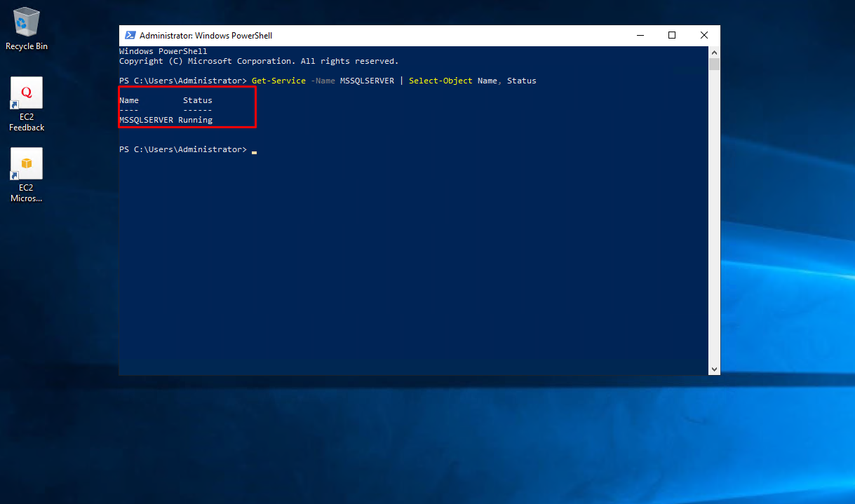Click the PowerShell vertical scrollbar thumb
Viewport: 855px width, 504px height.
714,64
